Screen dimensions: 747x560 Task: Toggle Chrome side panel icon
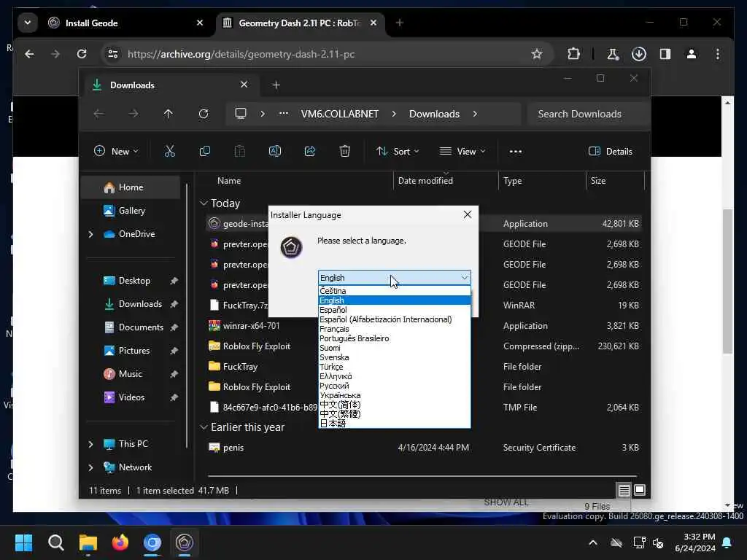[x=665, y=54]
